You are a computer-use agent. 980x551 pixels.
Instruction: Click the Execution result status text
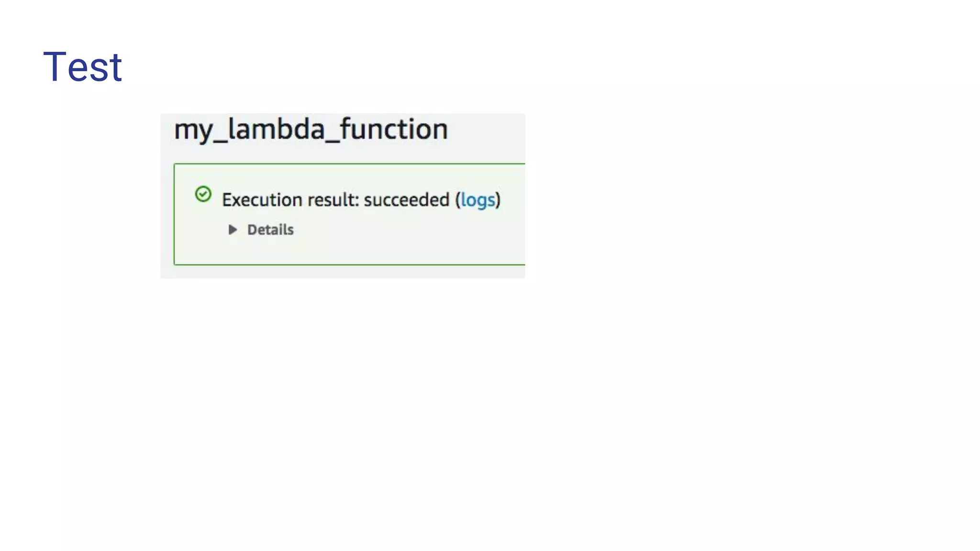[335, 200]
